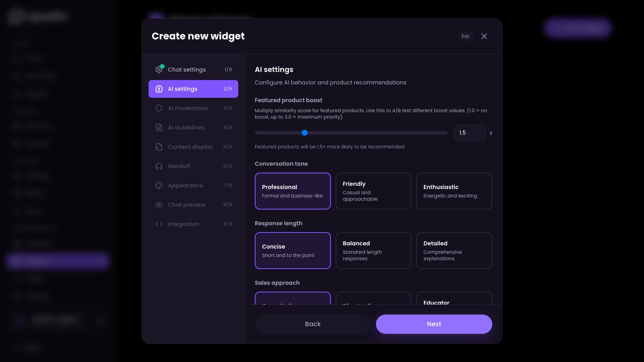644x362 pixels.
Task: Click the Handoff headphones icon
Action: coord(159,166)
